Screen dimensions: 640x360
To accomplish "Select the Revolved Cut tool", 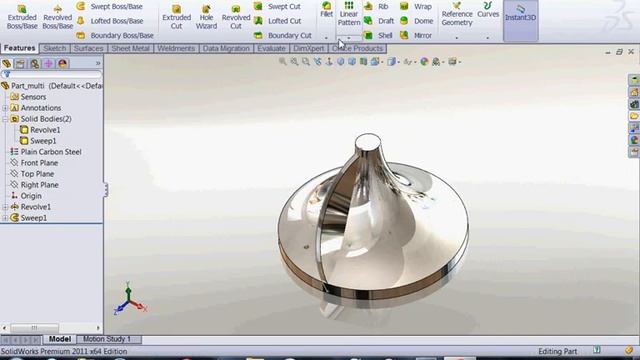I will [236, 17].
